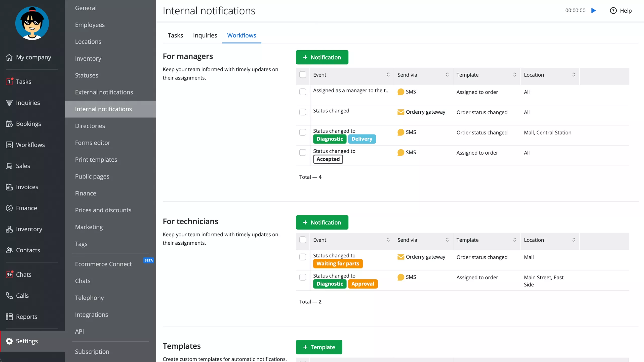Click the Diagnostic status tag for managers
Screen dimensions: 644x362
tap(330, 139)
